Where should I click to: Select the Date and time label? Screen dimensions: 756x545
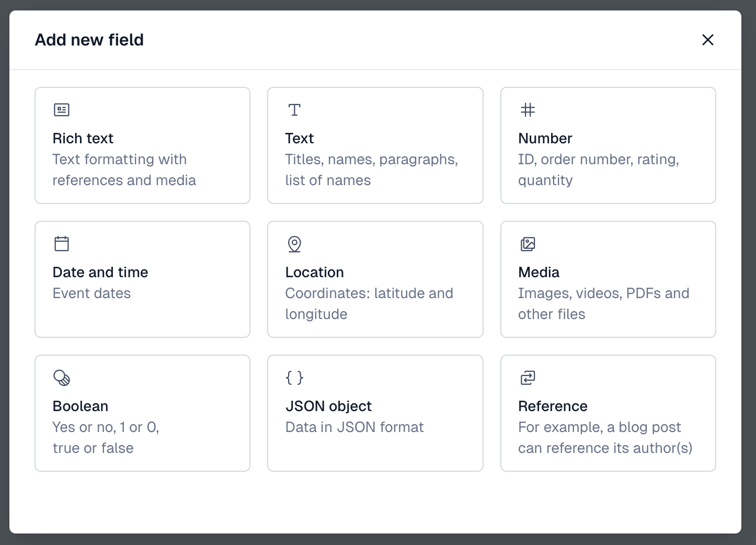click(100, 272)
